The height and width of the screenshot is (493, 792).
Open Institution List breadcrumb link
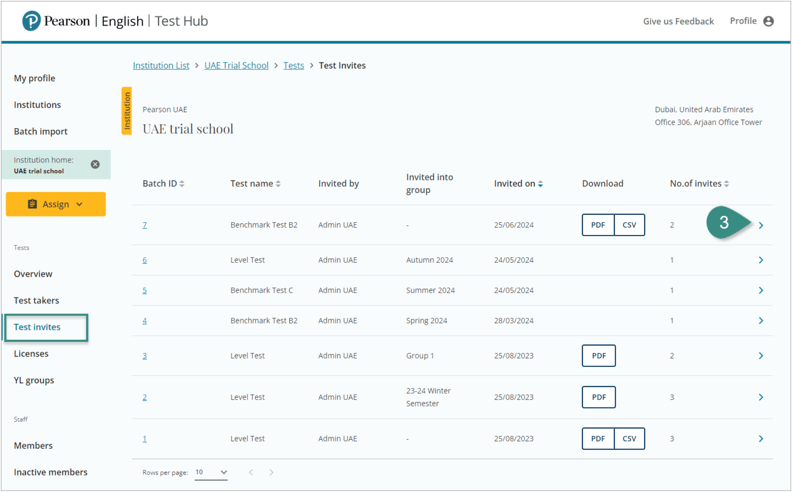[161, 66]
